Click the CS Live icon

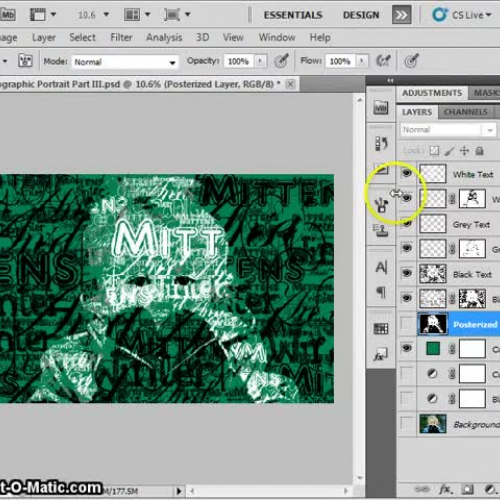click(x=440, y=15)
